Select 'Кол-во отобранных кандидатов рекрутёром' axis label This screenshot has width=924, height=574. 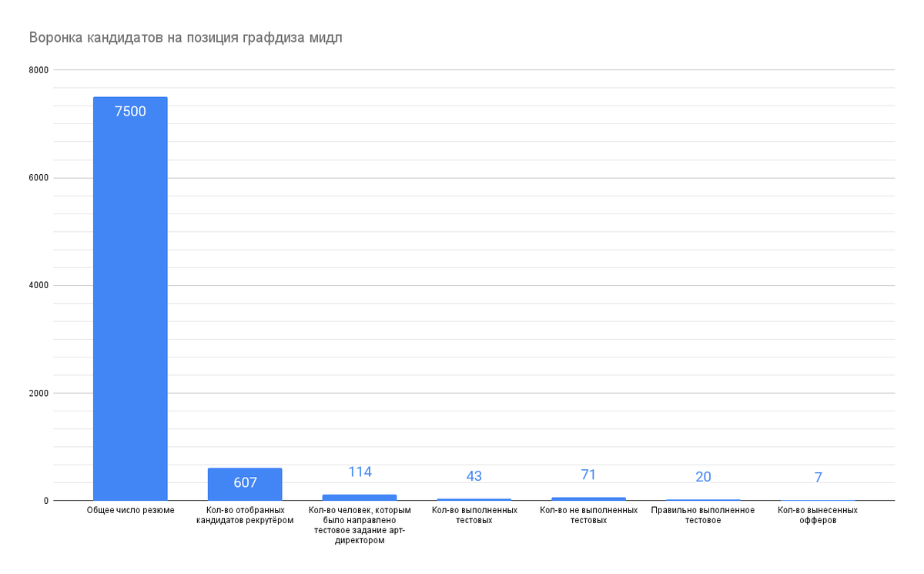coord(245,515)
